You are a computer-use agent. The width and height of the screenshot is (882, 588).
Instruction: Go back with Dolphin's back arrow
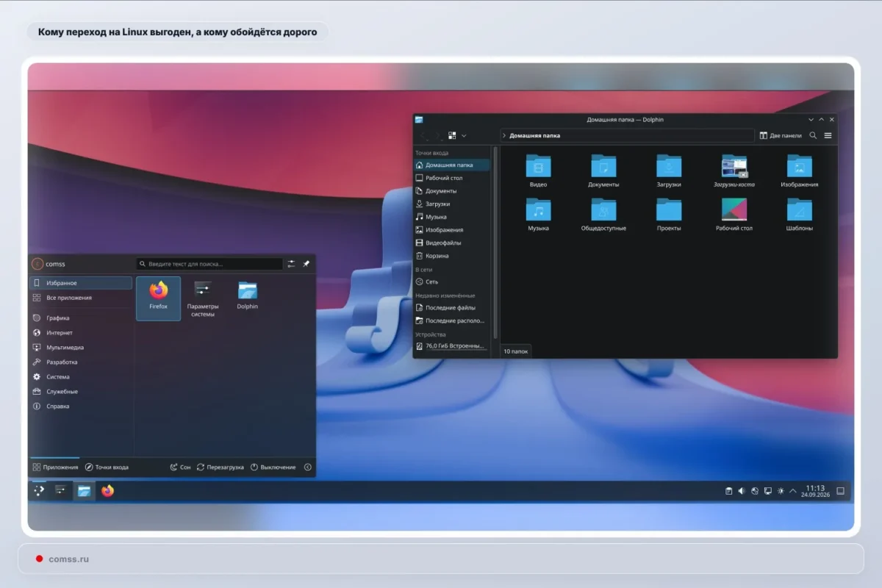click(423, 135)
